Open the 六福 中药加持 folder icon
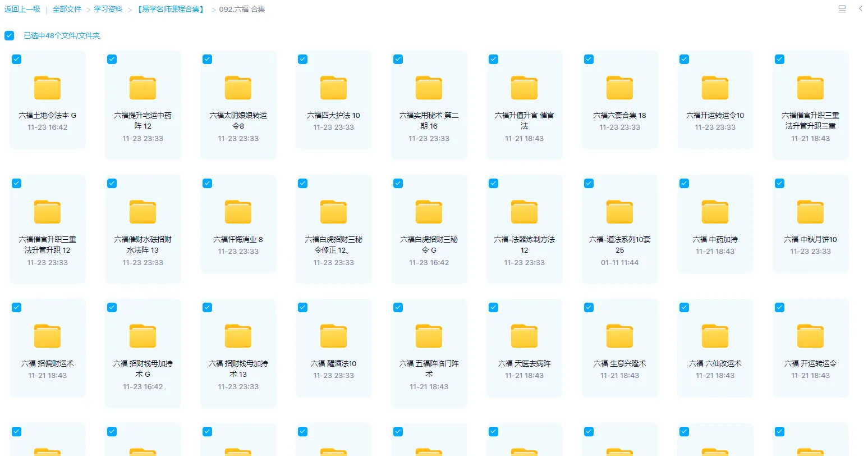The width and height of the screenshot is (868, 456). 715,212
